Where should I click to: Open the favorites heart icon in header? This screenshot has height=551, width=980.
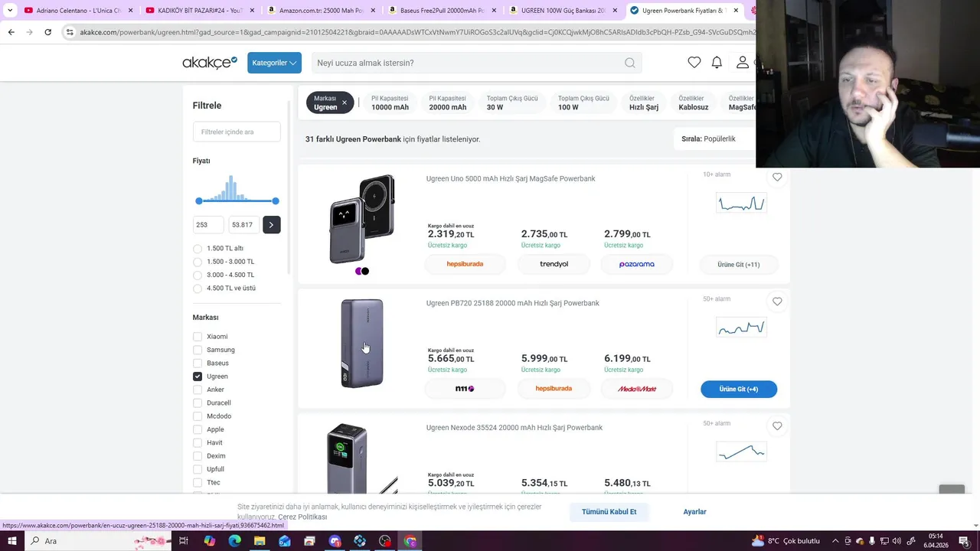click(x=694, y=63)
